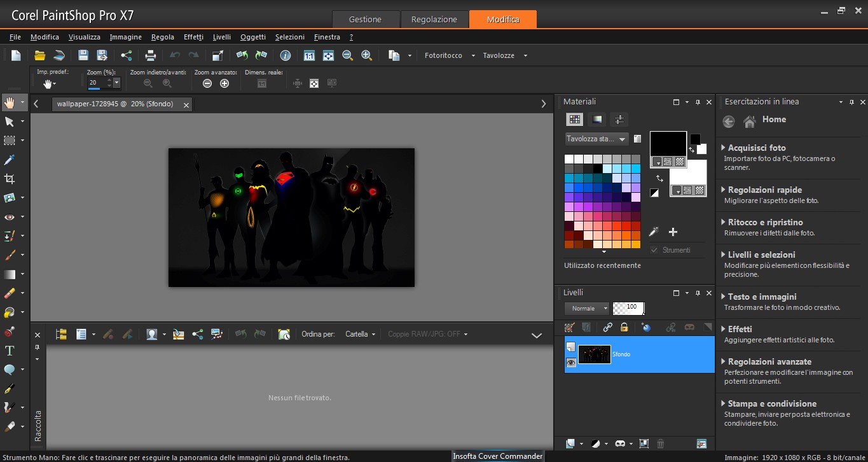This screenshot has height=462, width=868.
Task: Save the image with the floppy disk icon
Action: click(x=83, y=55)
